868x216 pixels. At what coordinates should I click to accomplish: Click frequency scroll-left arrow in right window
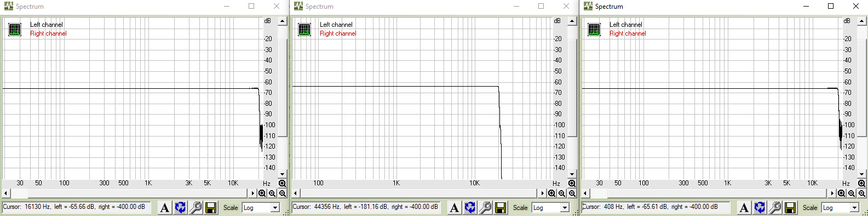[x=585, y=194]
